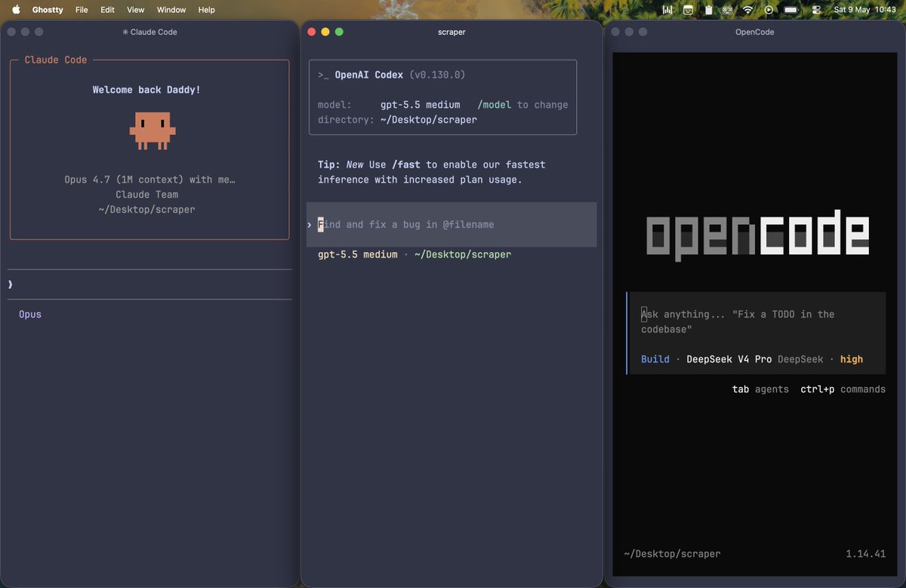The height and width of the screenshot is (588, 906).
Task: Click the 'Opus' label below Claude prompt
Action: pyautogui.click(x=30, y=314)
